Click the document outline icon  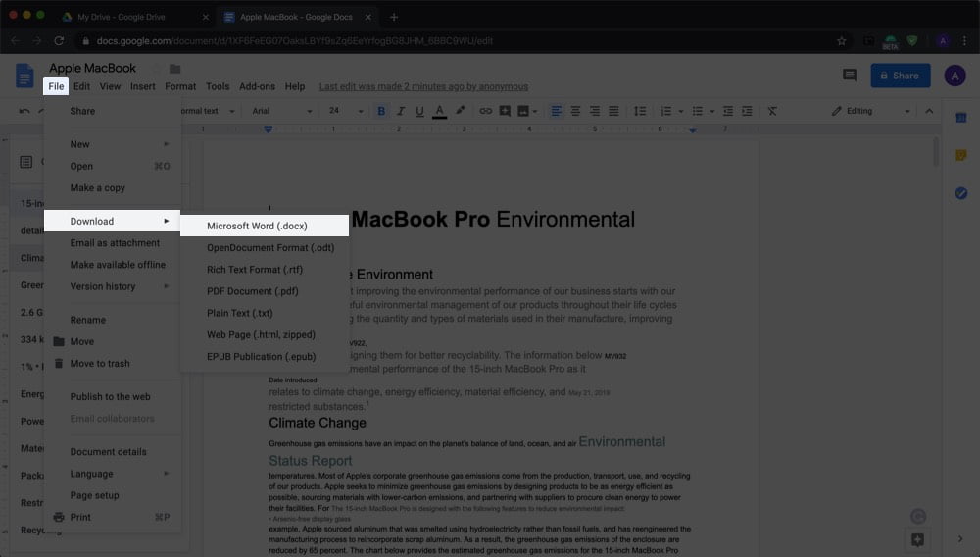25,162
